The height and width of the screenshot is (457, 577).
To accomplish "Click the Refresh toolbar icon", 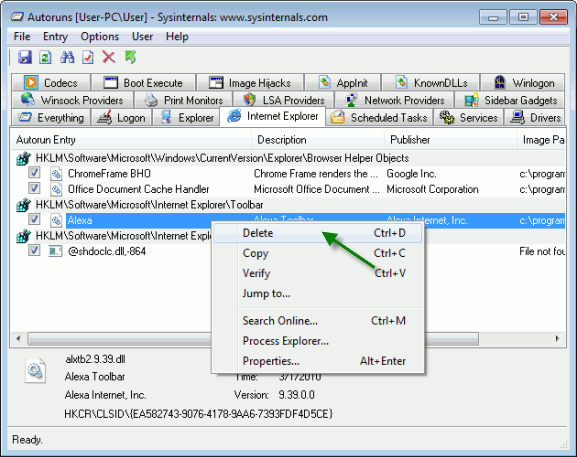I will 45,57.
